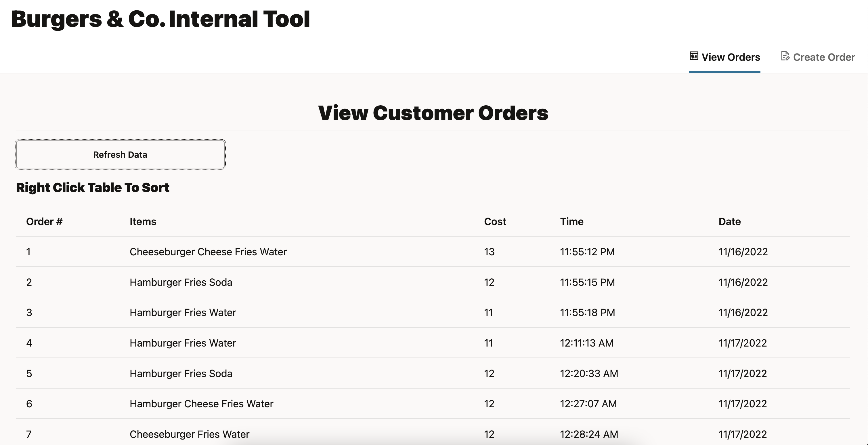This screenshot has height=445, width=868.
Task: Click order number 4 cell
Action: 29,343
